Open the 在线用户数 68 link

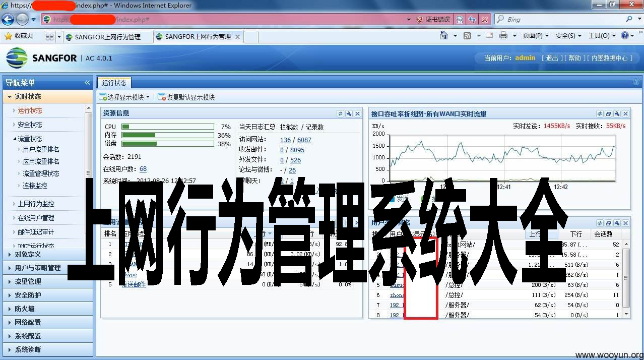point(143,168)
